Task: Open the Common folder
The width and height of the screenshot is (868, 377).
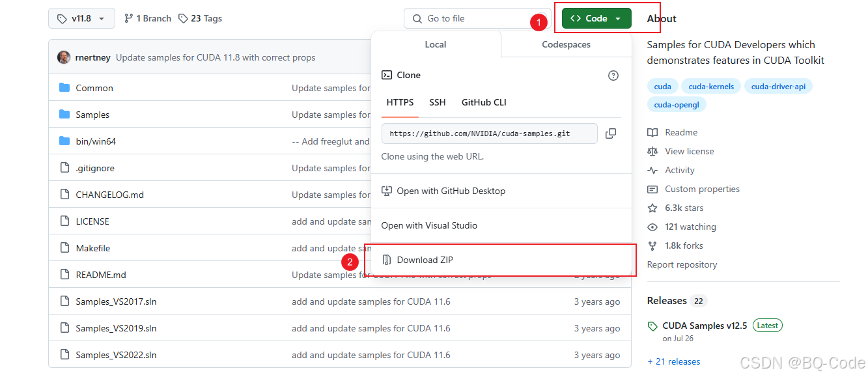Action: point(94,88)
